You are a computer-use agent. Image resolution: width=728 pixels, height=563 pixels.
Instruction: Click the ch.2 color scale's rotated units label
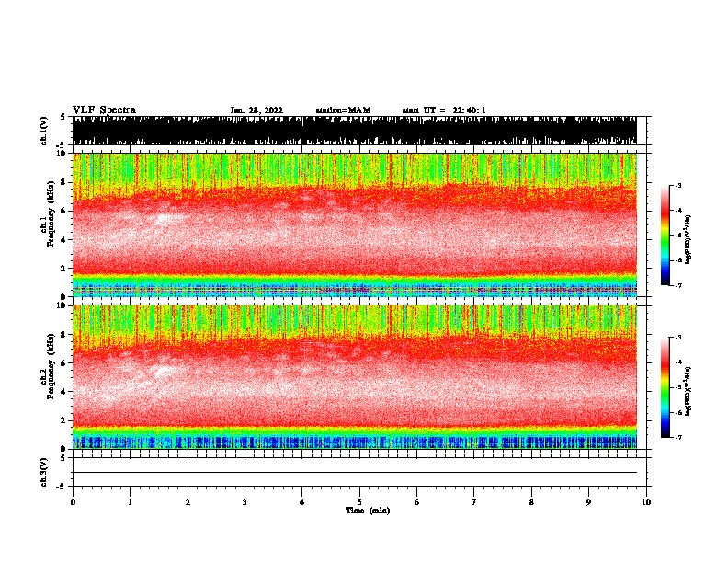(x=688, y=391)
